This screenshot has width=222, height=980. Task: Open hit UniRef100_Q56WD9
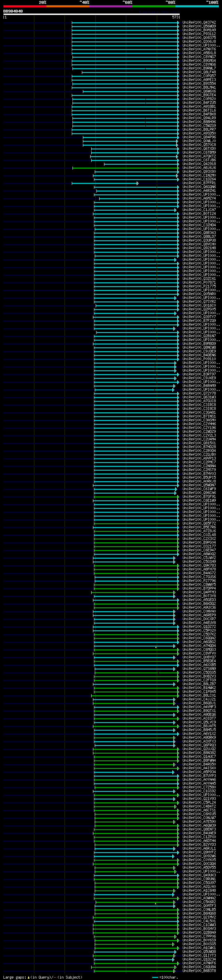click(x=199, y=26)
